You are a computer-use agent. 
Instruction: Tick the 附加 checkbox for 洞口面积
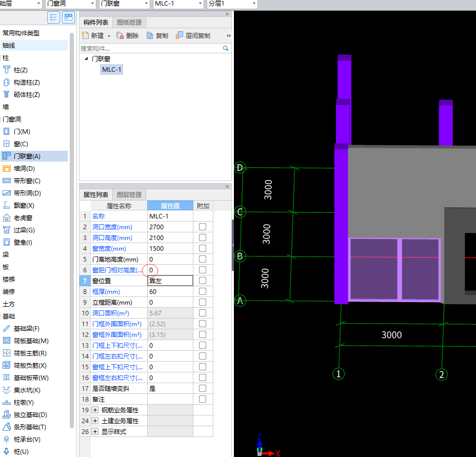tap(203, 313)
